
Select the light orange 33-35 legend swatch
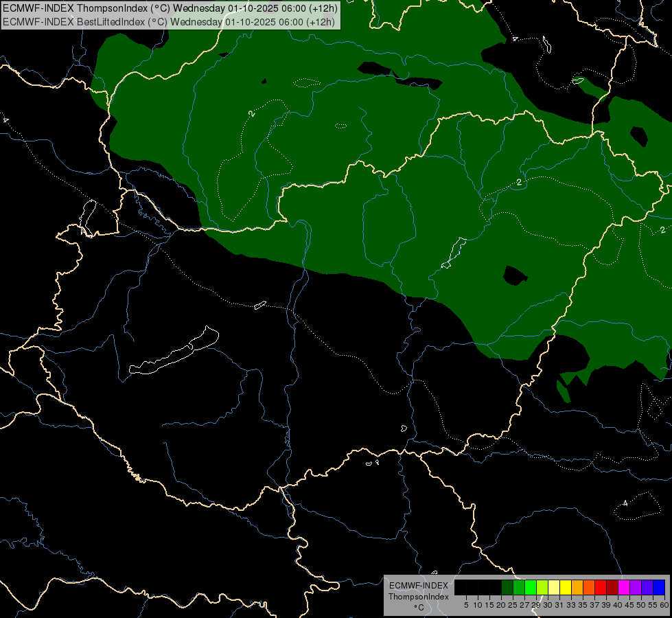tap(577, 587)
